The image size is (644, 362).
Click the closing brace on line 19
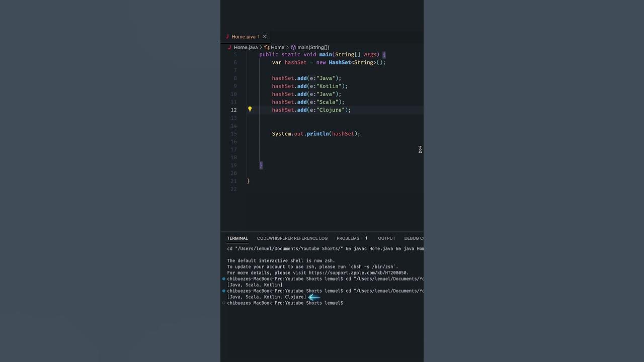[261, 165]
